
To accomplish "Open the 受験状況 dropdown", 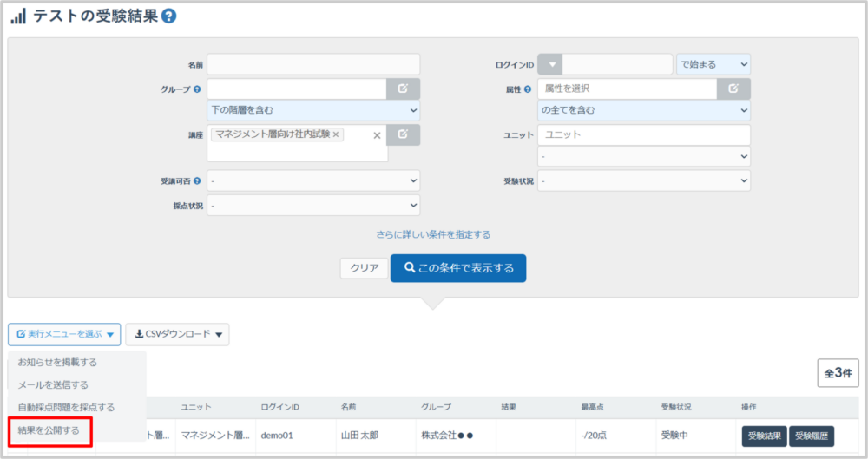I will click(x=644, y=180).
